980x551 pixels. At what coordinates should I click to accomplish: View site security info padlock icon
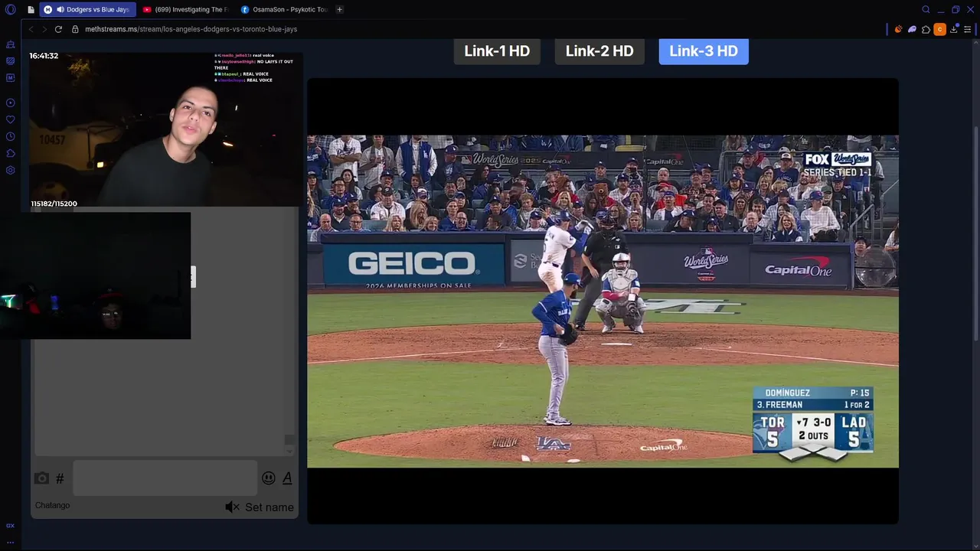click(x=75, y=29)
